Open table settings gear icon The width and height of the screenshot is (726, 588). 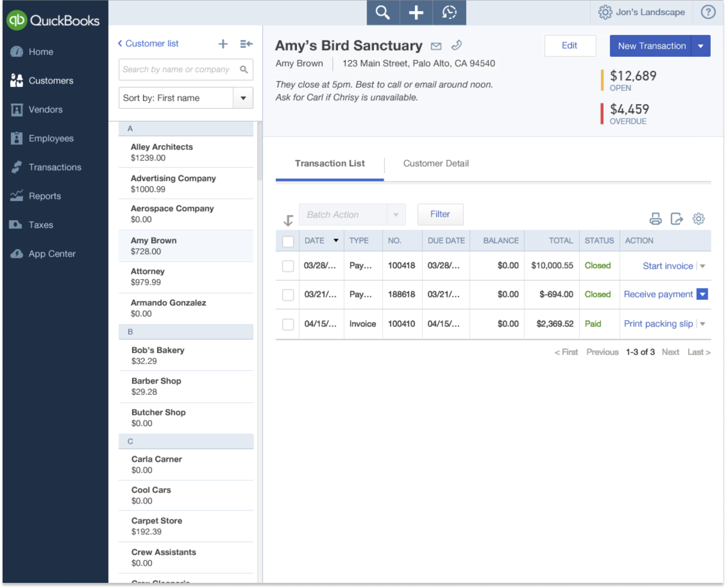point(698,219)
